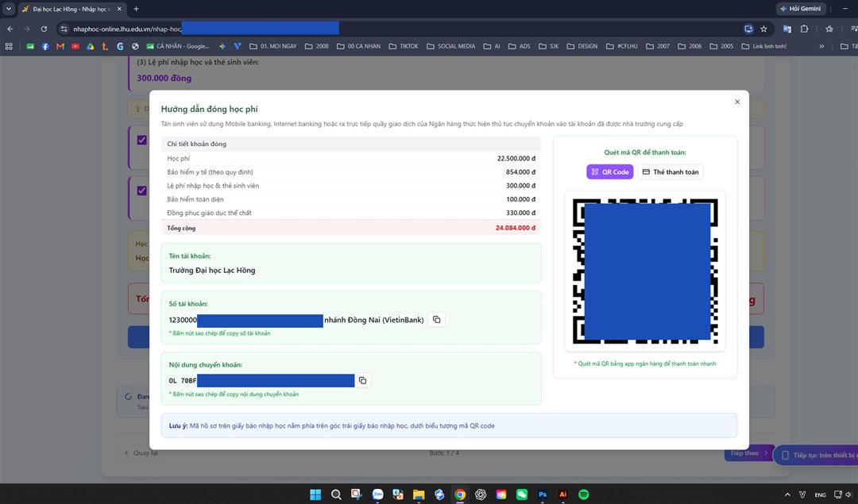Switch to the QR Code payment tab
This screenshot has height=504, width=858.
[x=609, y=171]
